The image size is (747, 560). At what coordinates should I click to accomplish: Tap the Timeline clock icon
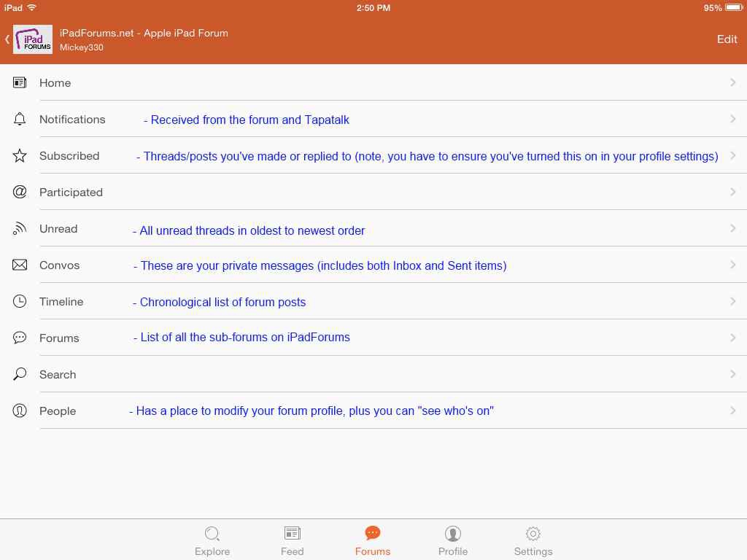20,301
